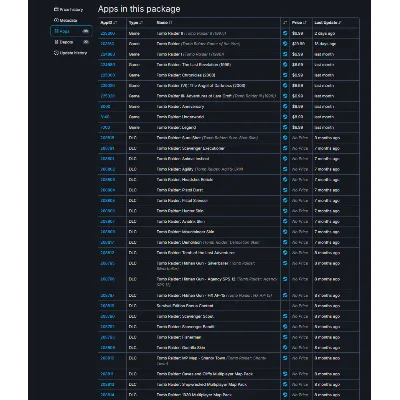Image resolution: width=400 pixels, height=400 pixels.
Task: Sort table by AppID column
Action: 109,23
